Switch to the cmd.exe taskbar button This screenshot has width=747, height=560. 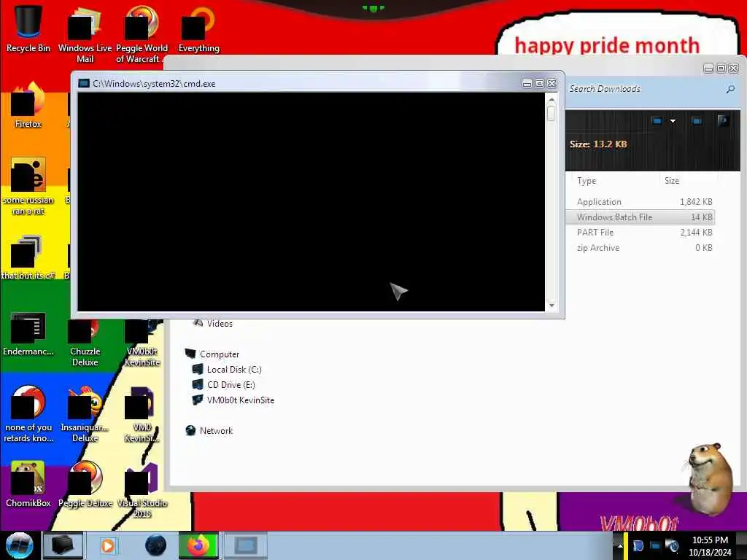245,545
